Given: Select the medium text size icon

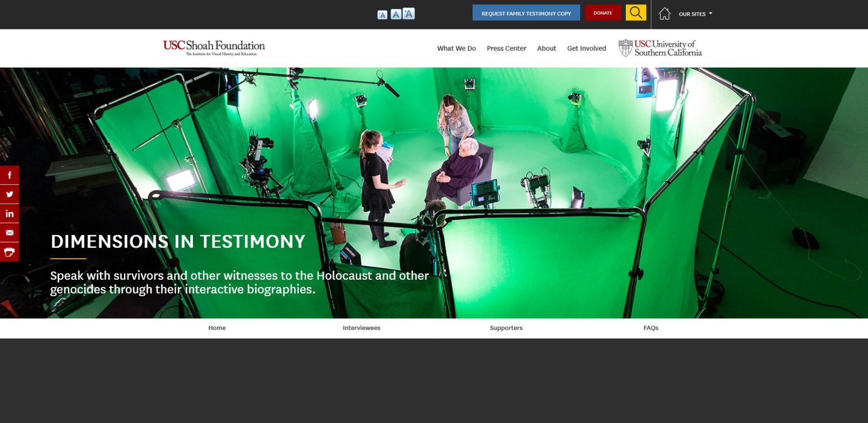Looking at the screenshot, I should (x=395, y=14).
